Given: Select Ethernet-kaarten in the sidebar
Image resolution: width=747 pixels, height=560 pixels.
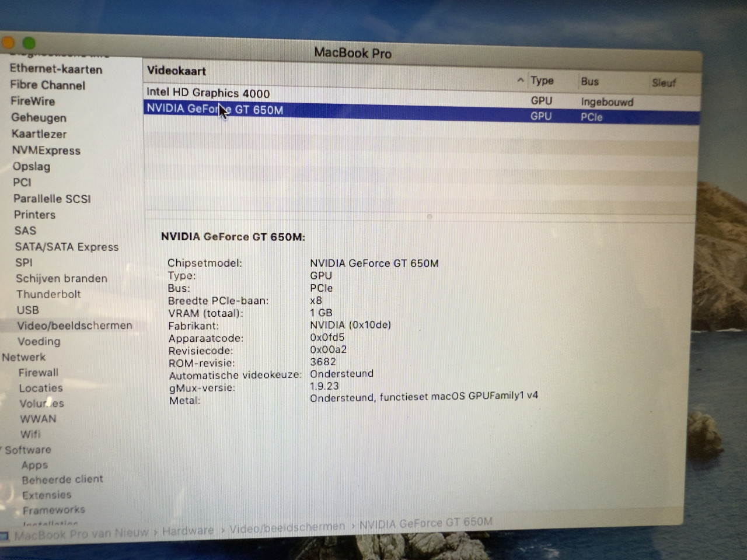Looking at the screenshot, I should coord(56,69).
